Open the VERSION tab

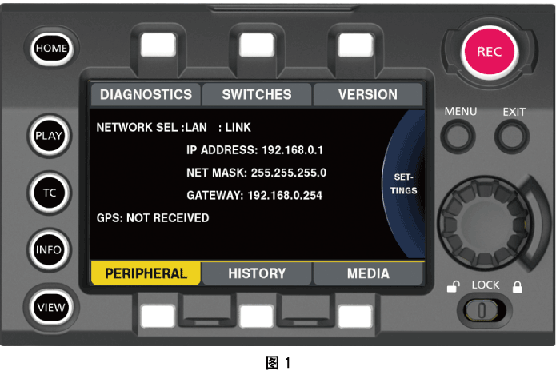(x=368, y=94)
